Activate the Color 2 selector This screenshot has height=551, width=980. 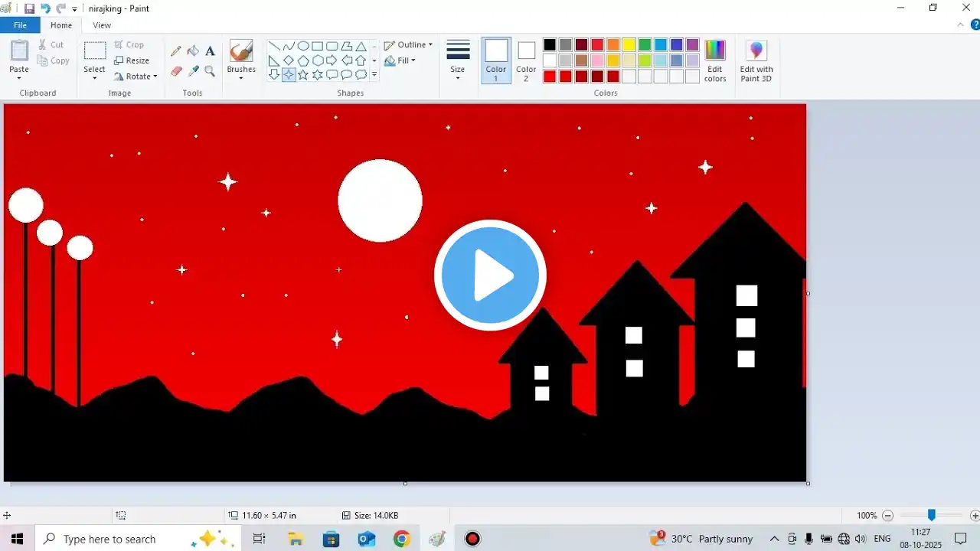click(x=526, y=60)
